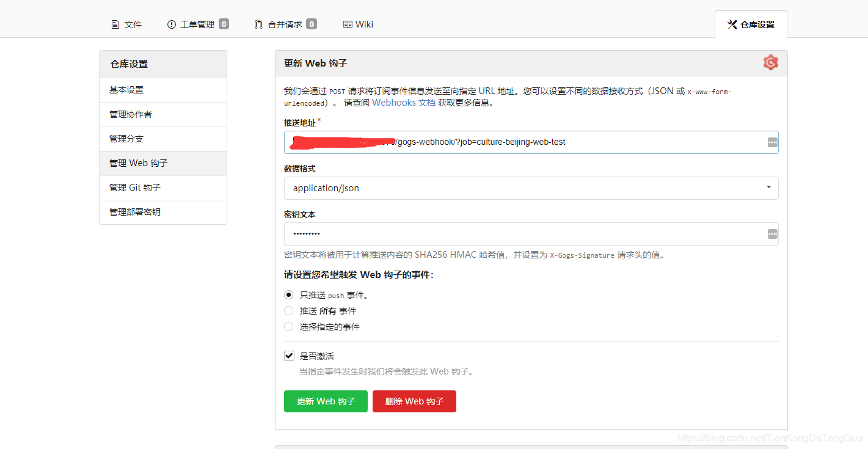Open the 数据格式 application/json dropdown
The height and width of the screenshot is (449, 868).
coord(531,188)
